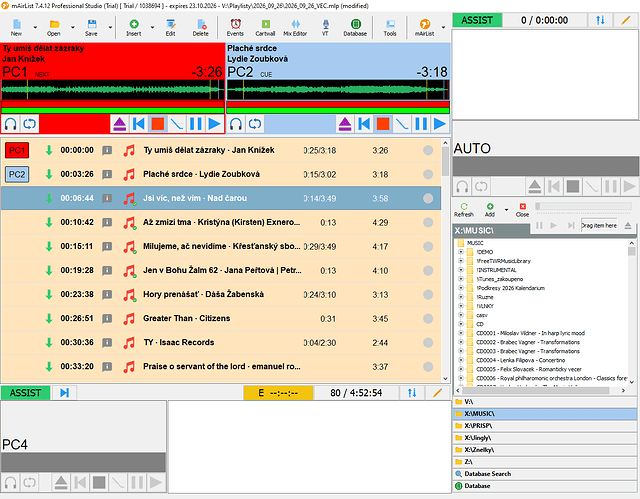
Task: Switch to the X:\PRISP\ browser tab
Action: [x=544, y=426]
